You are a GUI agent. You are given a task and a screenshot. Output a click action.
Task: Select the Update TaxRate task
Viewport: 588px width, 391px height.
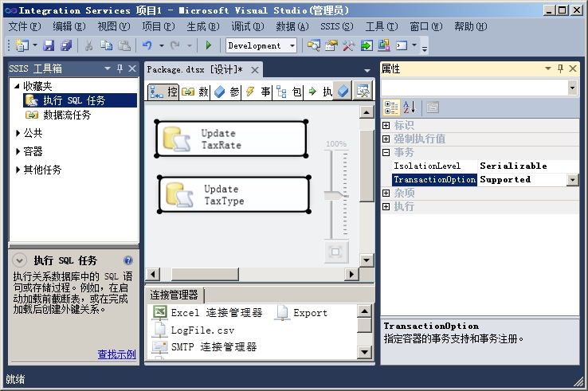click(231, 139)
